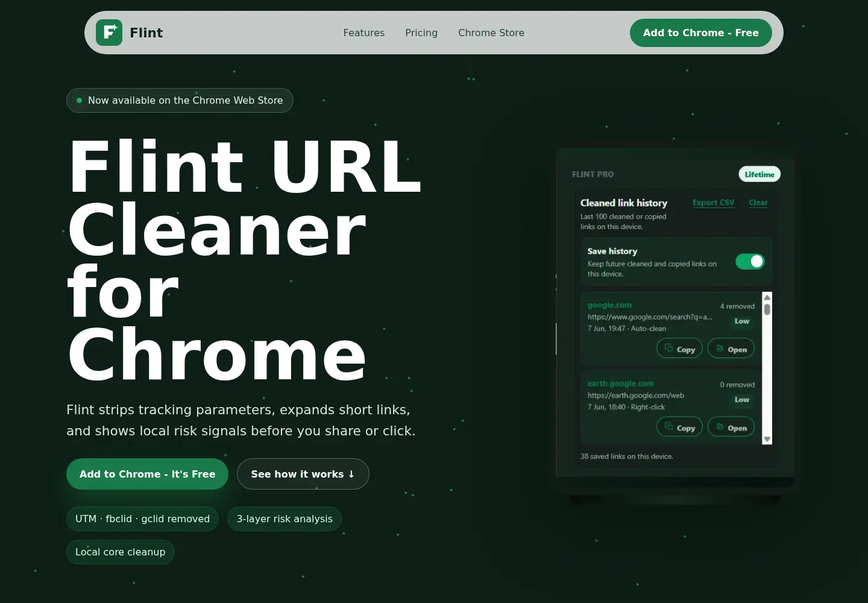The width and height of the screenshot is (868, 603).
Task: Open the Features nav item
Action: (x=364, y=33)
